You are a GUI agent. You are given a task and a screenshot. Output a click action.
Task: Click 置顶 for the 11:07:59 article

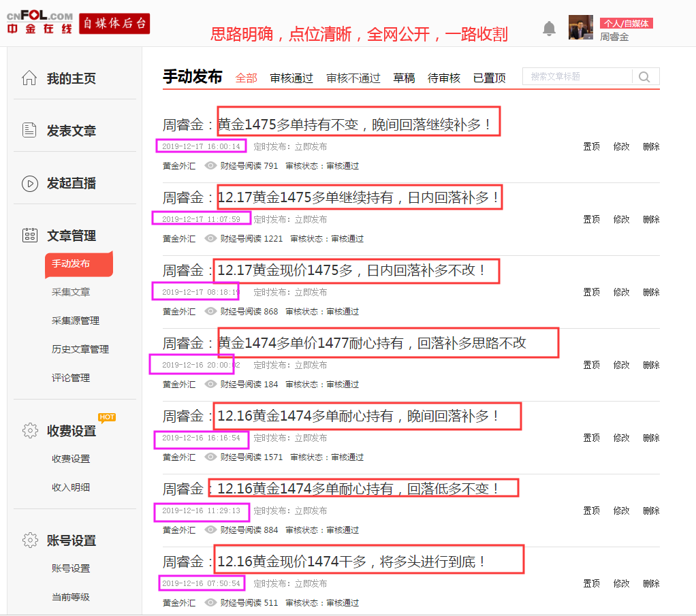[591, 219]
